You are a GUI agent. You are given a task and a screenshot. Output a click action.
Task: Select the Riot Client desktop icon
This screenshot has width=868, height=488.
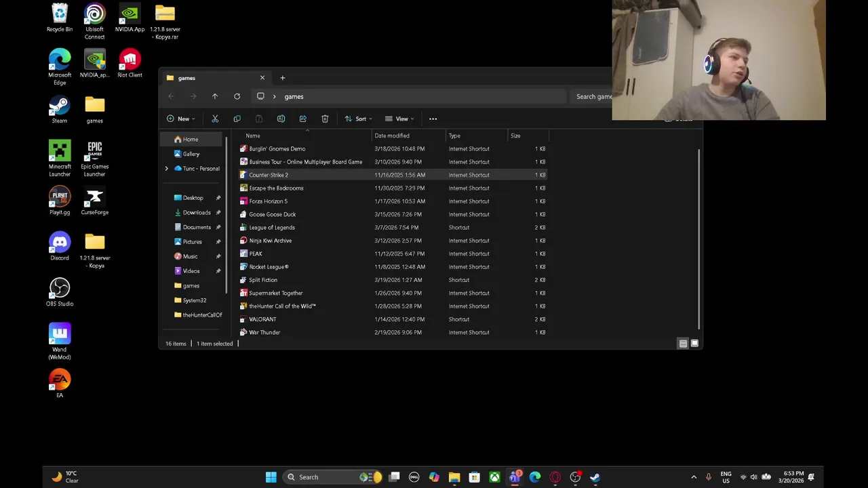pyautogui.click(x=130, y=64)
